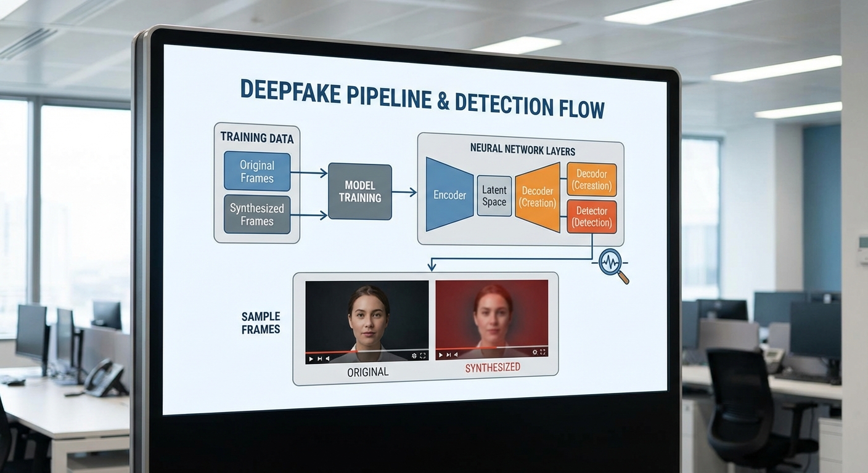The height and width of the screenshot is (473, 868).
Task: Expand Synthesized video to fullscreen
Action: click(542, 352)
